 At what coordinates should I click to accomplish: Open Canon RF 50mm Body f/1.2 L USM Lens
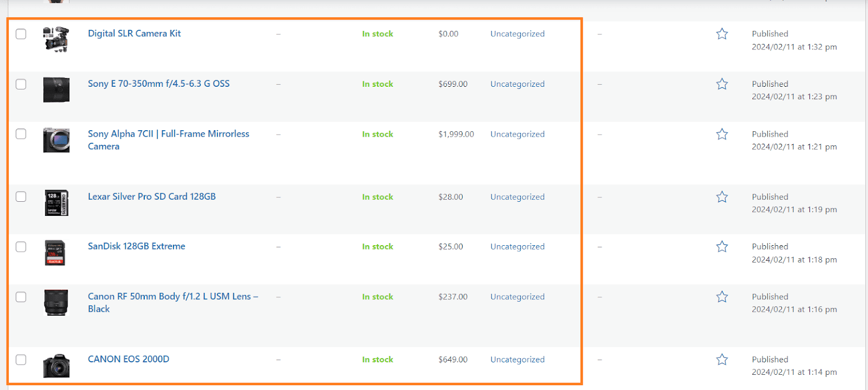tap(173, 303)
